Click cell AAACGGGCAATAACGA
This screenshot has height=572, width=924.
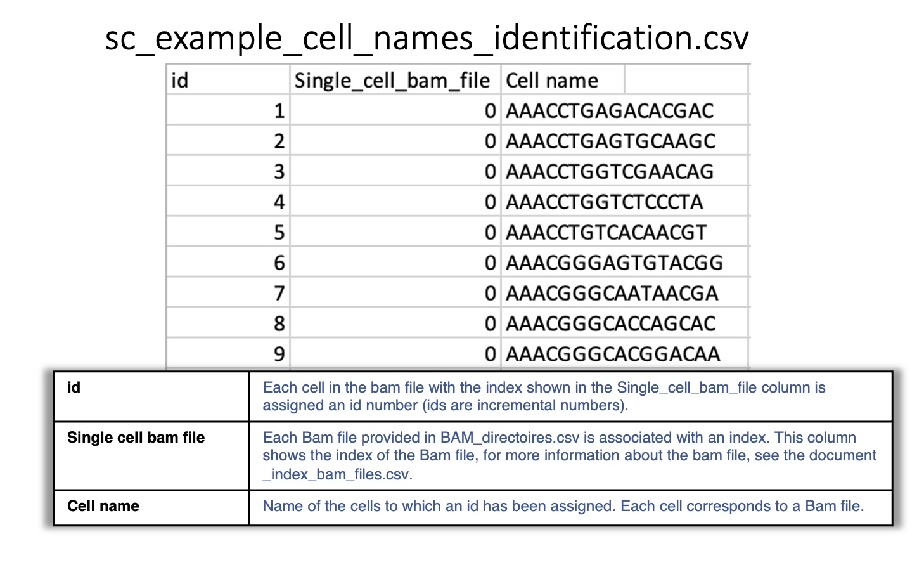(625, 293)
